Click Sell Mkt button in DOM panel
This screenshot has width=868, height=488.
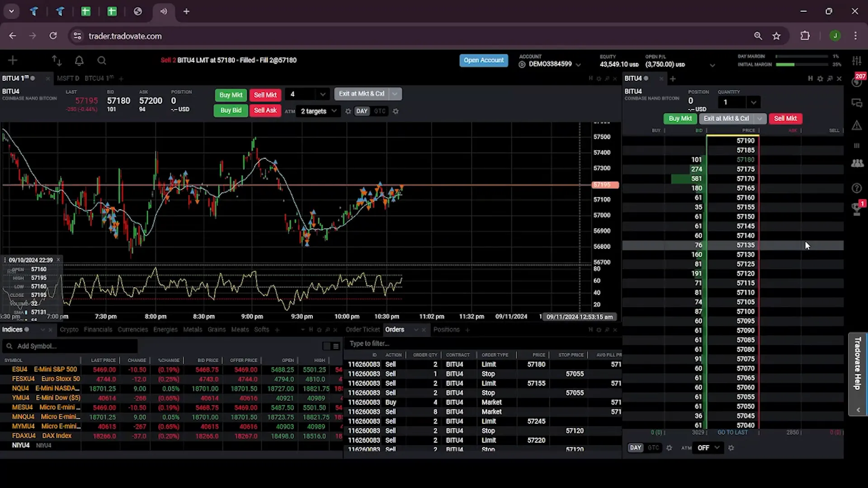[x=785, y=119]
